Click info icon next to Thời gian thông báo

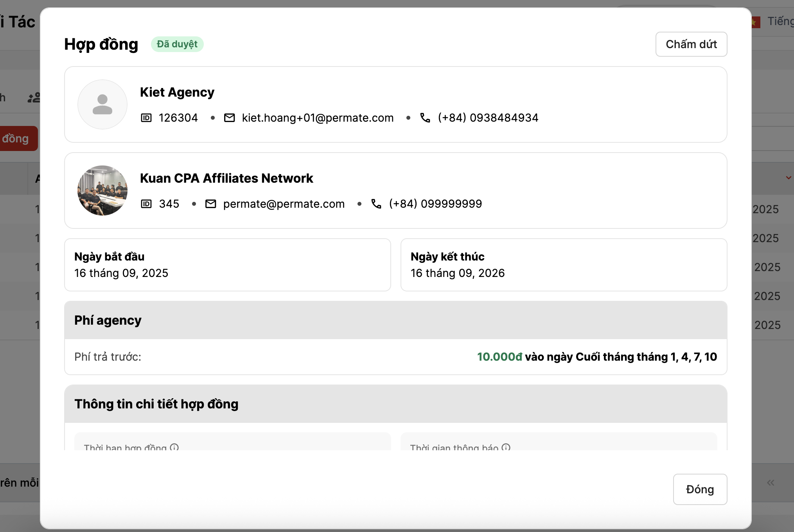506,447
